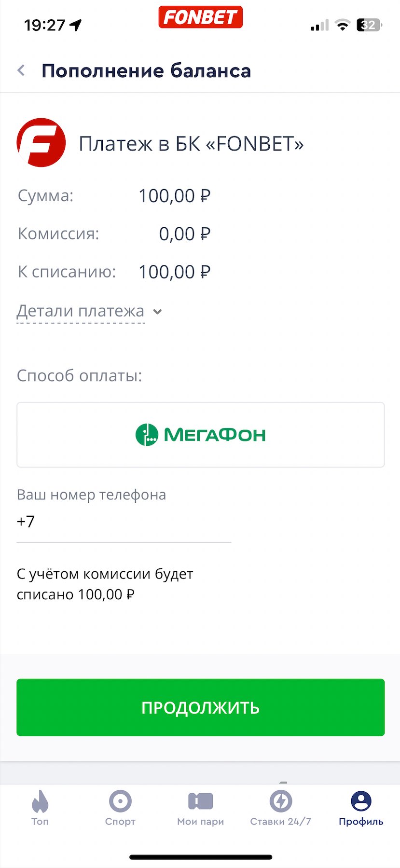
Task: Focus the phone number input field
Action: coord(124,522)
